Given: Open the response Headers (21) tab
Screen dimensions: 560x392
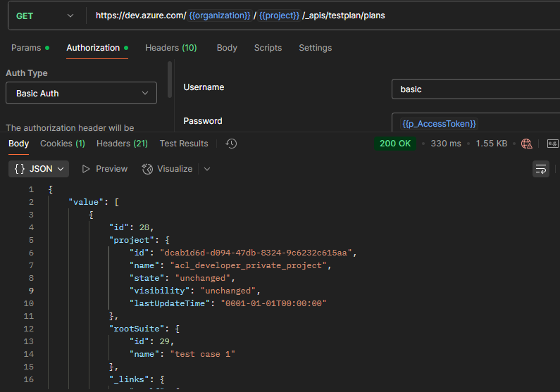Looking at the screenshot, I should (122, 144).
